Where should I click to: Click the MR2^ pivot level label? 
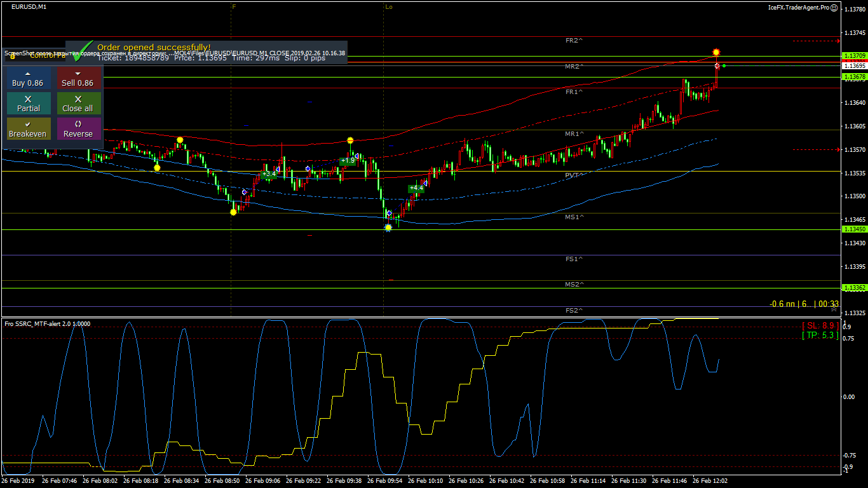[x=574, y=66]
